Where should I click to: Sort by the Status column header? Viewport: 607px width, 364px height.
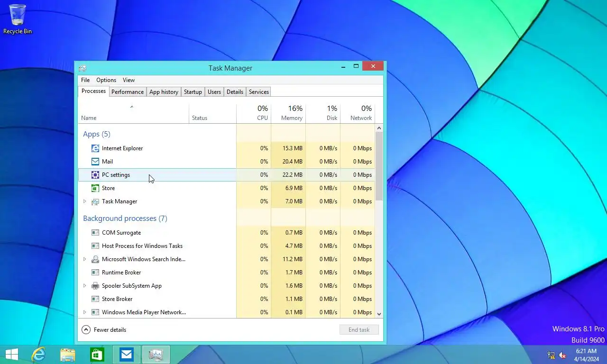point(212,114)
